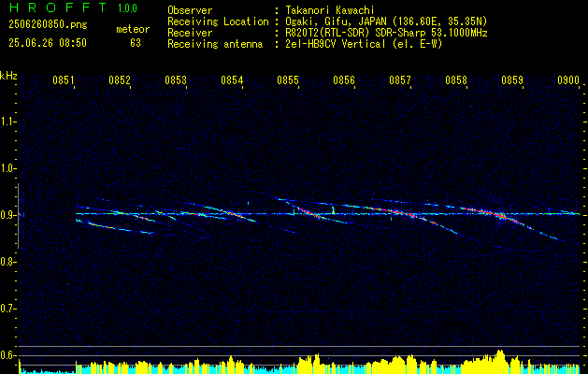
Task: Click observer name Takanori Kawachi
Action: 330,10
